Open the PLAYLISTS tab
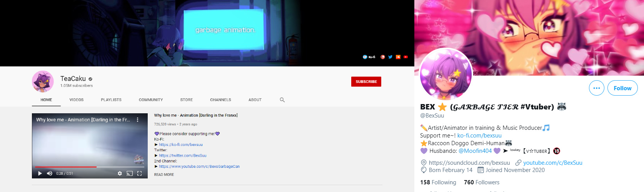 (111, 100)
